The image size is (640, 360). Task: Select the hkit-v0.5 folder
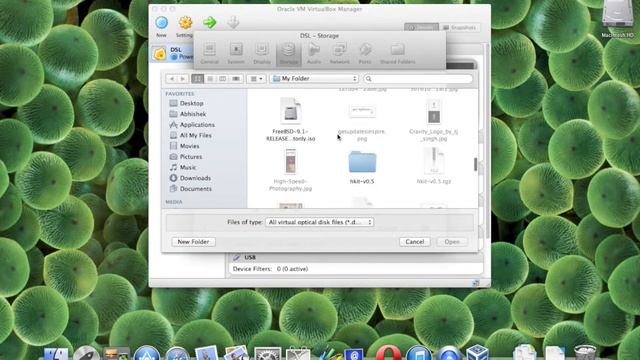pyautogui.click(x=362, y=167)
